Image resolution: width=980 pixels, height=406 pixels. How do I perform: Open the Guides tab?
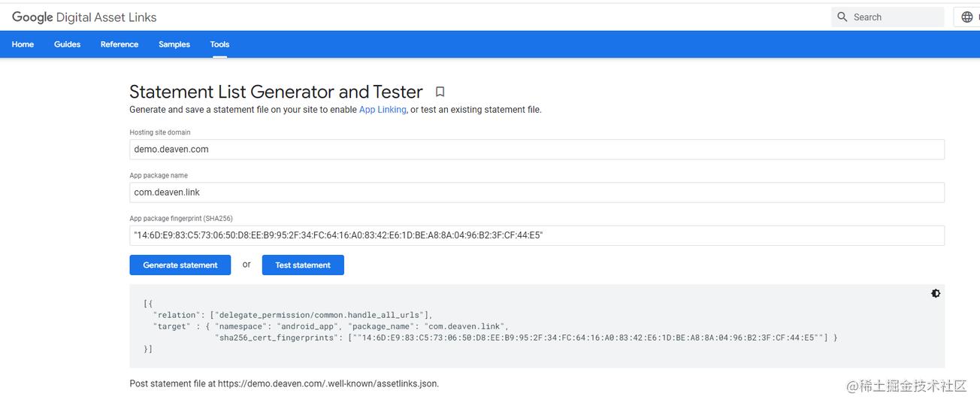[67, 44]
